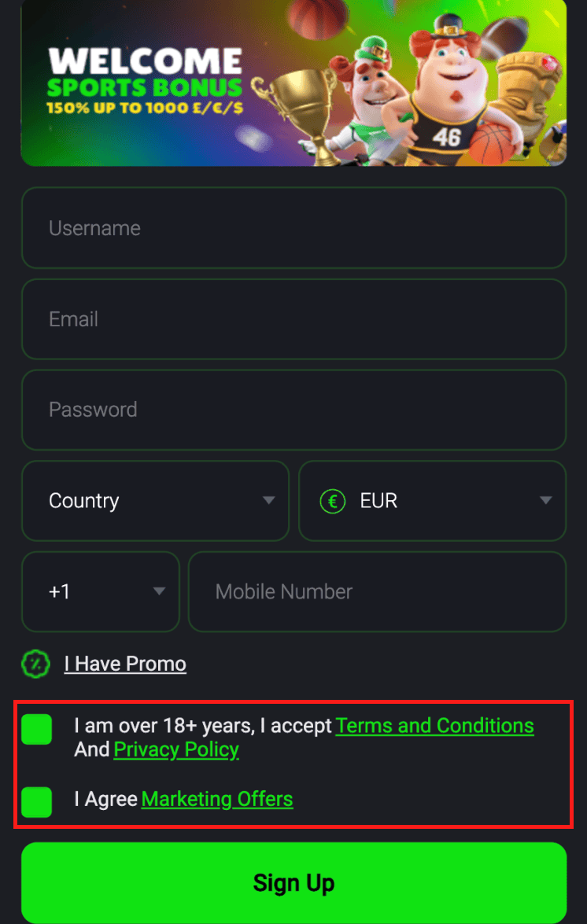Click the promo percent badge icon

click(36, 664)
